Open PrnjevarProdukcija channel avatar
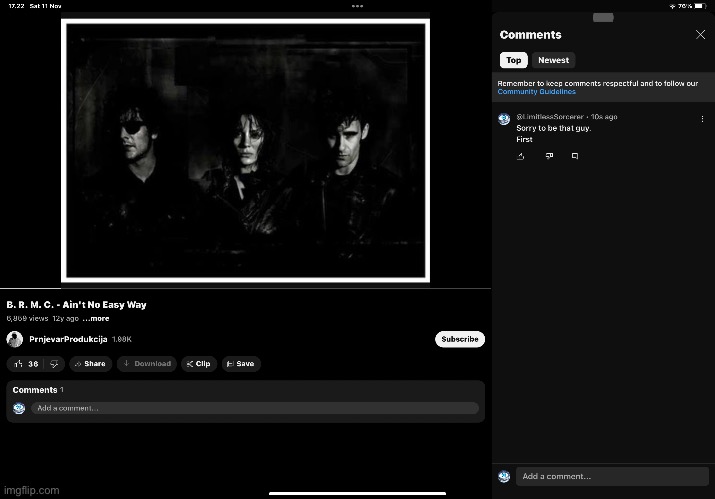The width and height of the screenshot is (715, 499). point(15,339)
